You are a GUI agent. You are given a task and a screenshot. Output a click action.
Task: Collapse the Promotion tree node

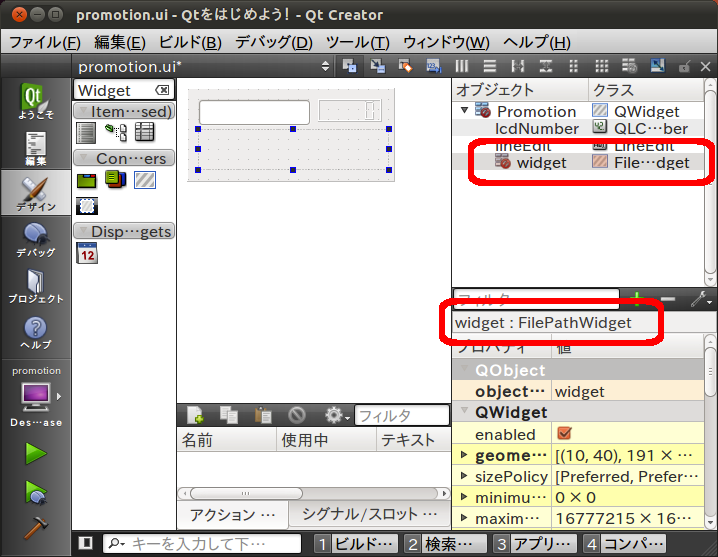(465, 111)
